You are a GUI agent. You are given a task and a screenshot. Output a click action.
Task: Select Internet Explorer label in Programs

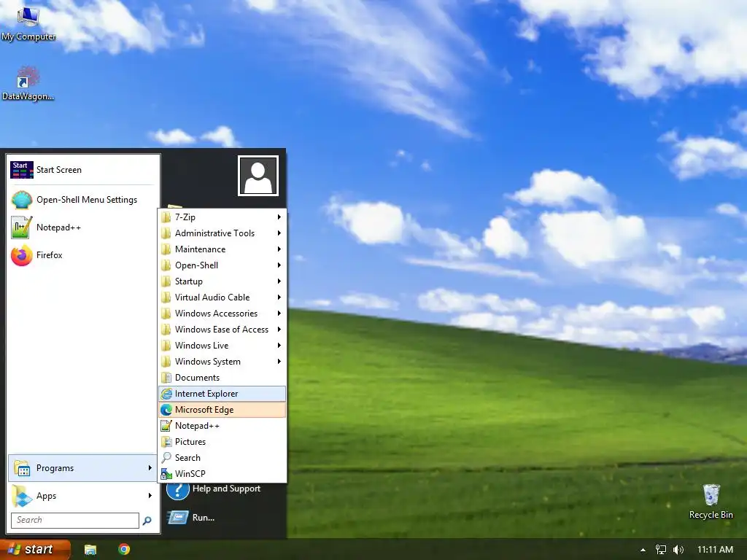pos(206,394)
